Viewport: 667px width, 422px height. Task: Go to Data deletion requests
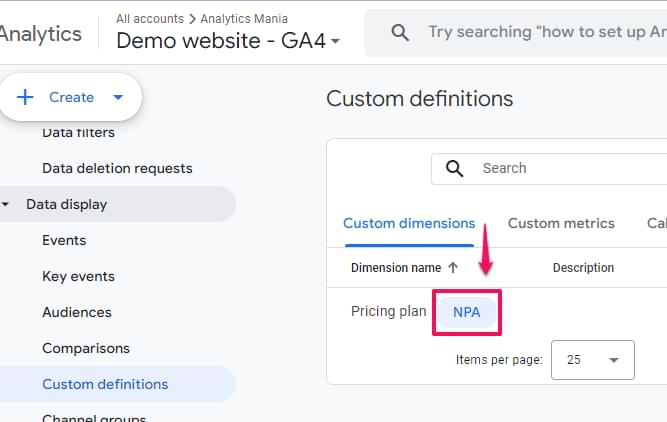pyautogui.click(x=117, y=168)
